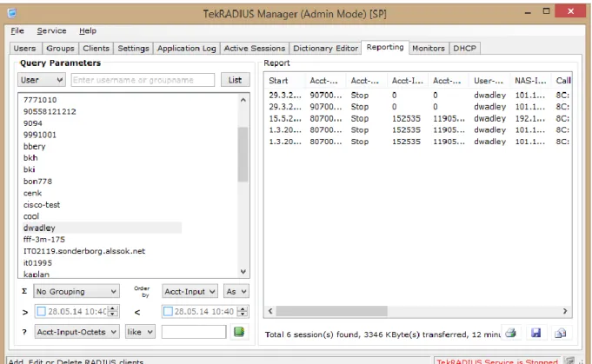The height and width of the screenshot is (364, 592).
Task: Open the Acct-Input order by dropdown
Action: coord(190,291)
